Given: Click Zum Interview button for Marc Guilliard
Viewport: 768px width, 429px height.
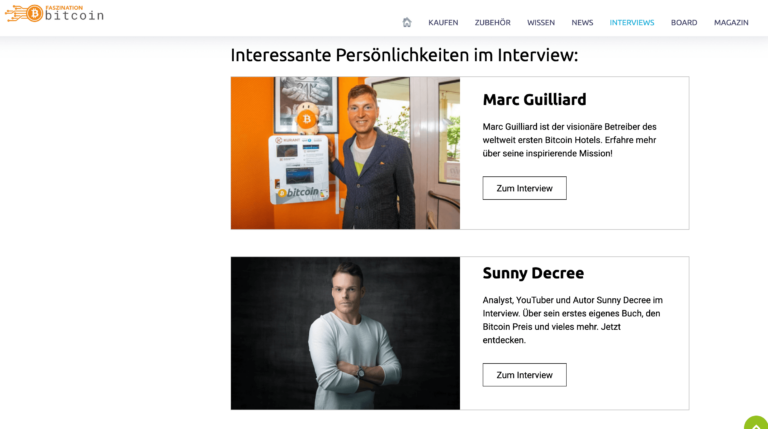Looking at the screenshot, I should point(524,188).
